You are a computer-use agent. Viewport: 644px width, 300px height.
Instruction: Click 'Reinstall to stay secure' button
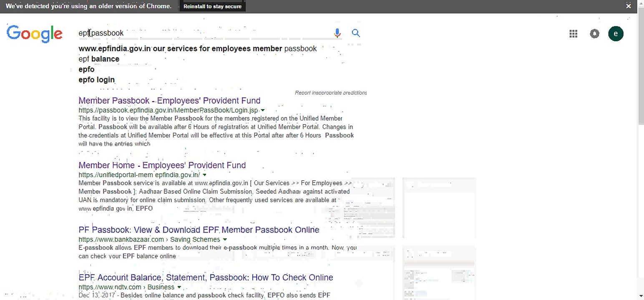[x=212, y=6]
